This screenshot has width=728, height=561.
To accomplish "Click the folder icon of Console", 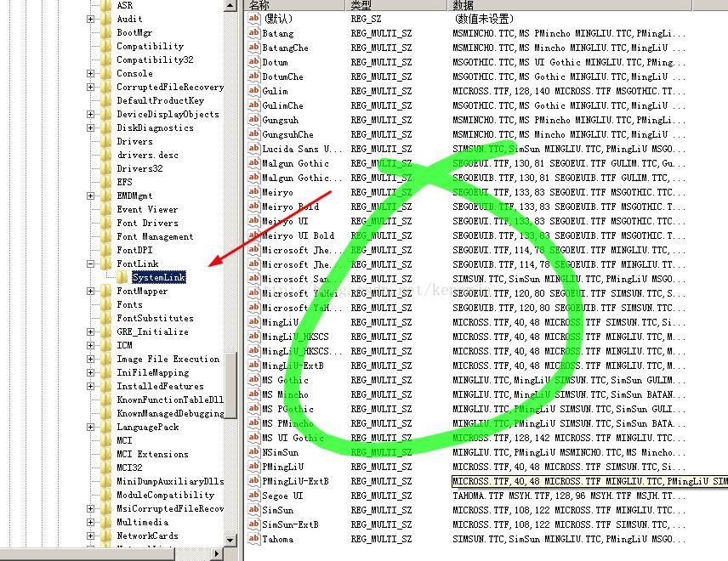I will point(106,73).
